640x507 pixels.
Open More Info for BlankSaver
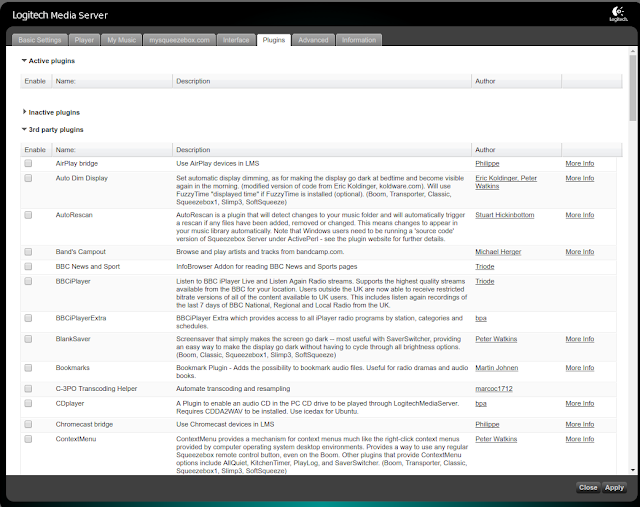[x=580, y=339]
